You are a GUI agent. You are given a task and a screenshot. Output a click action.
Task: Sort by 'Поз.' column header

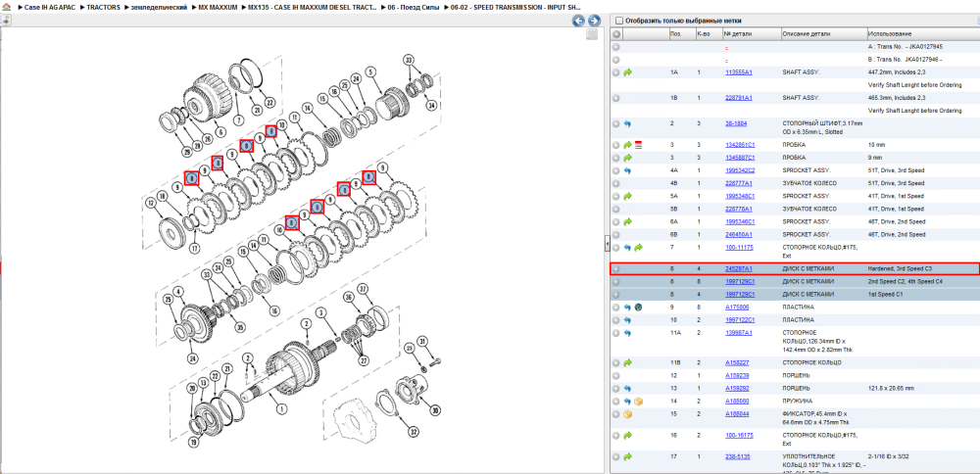(681, 33)
